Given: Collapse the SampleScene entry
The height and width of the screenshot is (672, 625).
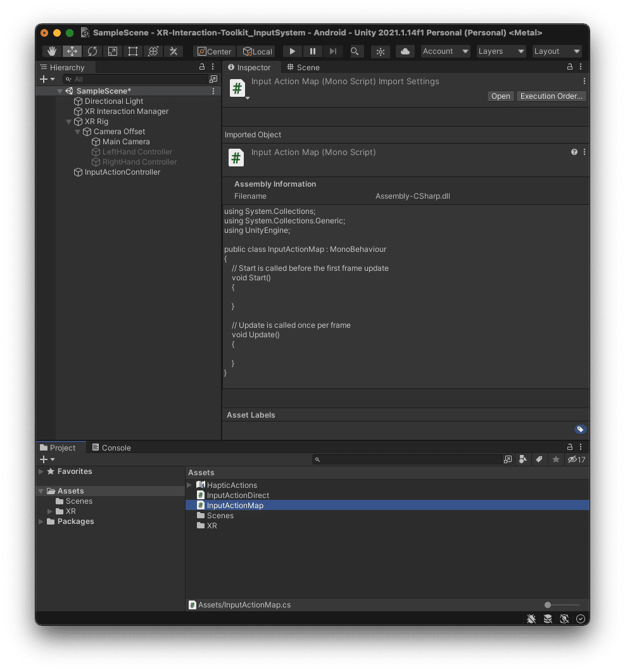Looking at the screenshot, I should click(x=60, y=91).
